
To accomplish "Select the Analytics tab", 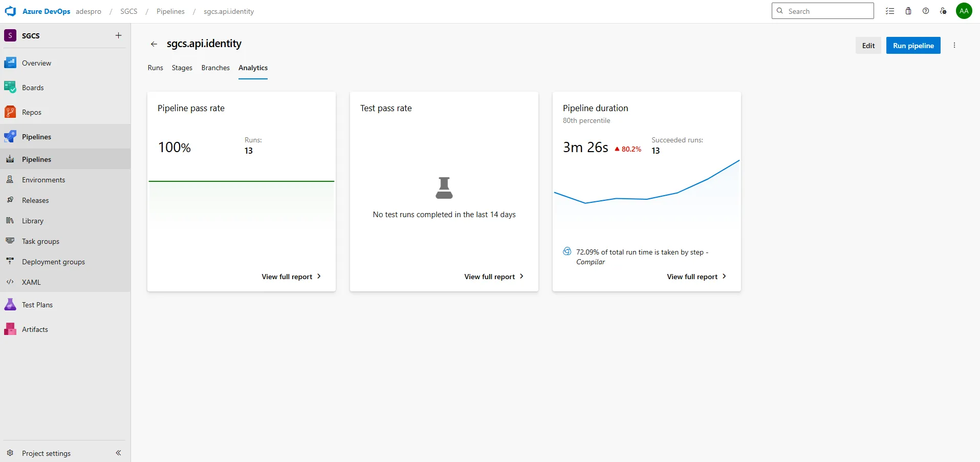I will point(253,68).
